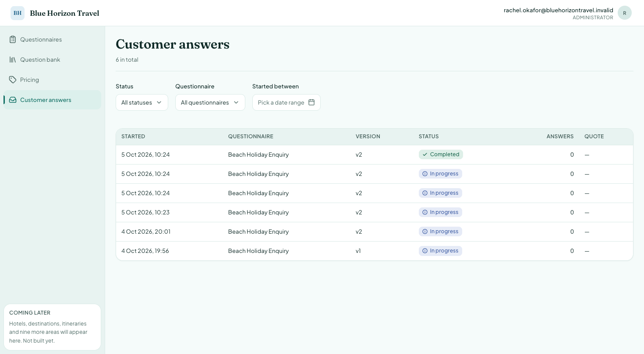
Task: Click rachel.okafor email in header
Action: click(x=559, y=10)
